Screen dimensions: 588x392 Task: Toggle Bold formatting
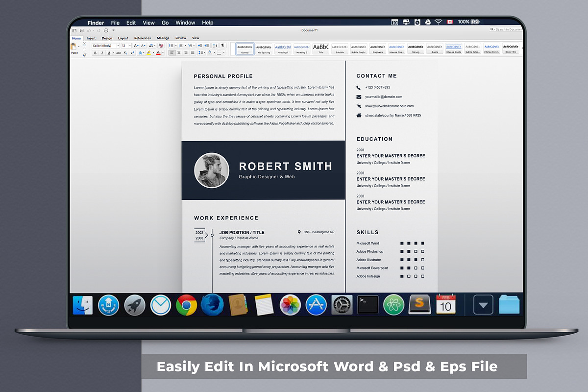point(95,53)
